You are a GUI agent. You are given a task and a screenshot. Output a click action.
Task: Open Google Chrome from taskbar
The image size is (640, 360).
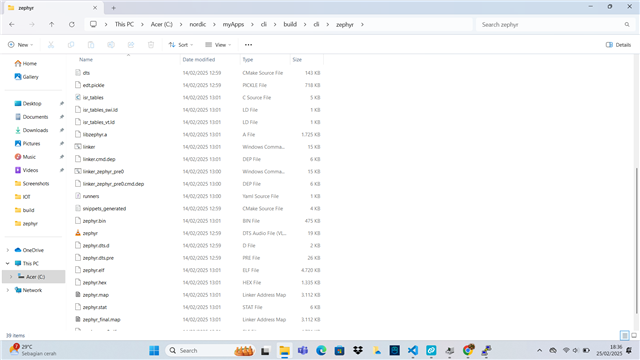coord(468,350)
